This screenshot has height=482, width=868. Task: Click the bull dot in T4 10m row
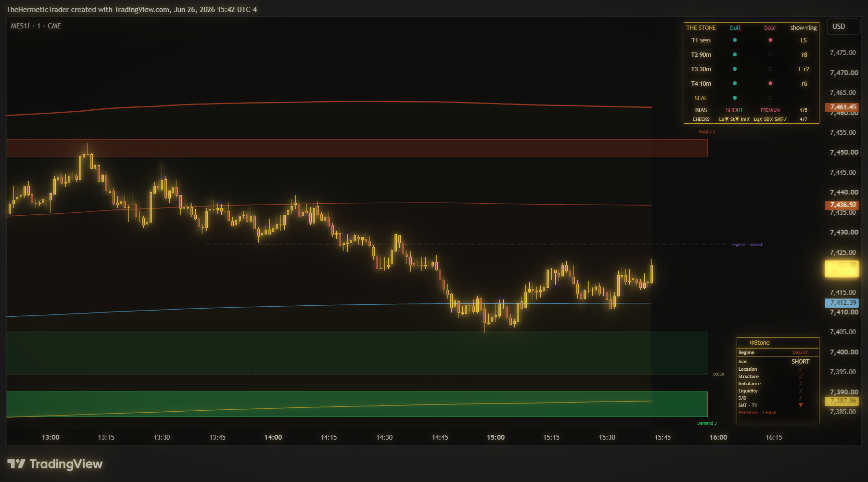pos(735,83)
